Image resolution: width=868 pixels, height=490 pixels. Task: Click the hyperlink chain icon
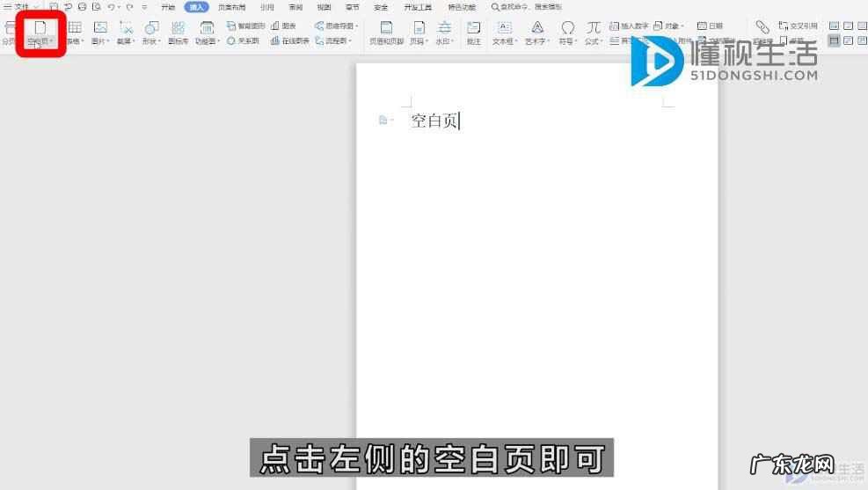coord(762,27)
